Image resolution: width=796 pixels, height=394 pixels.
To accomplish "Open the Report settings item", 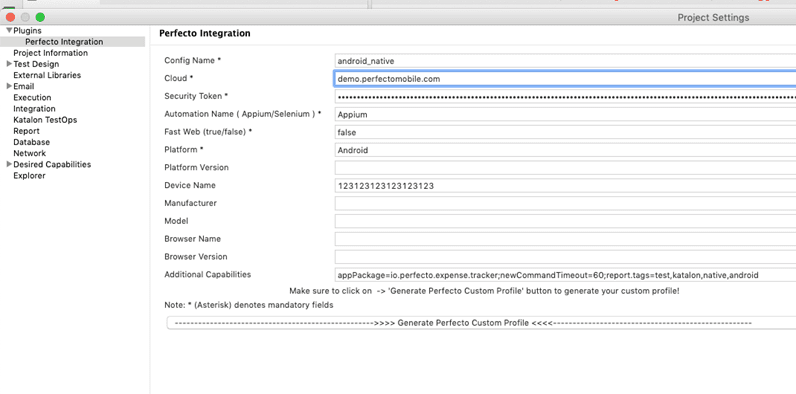I will (x=26, y=131).
